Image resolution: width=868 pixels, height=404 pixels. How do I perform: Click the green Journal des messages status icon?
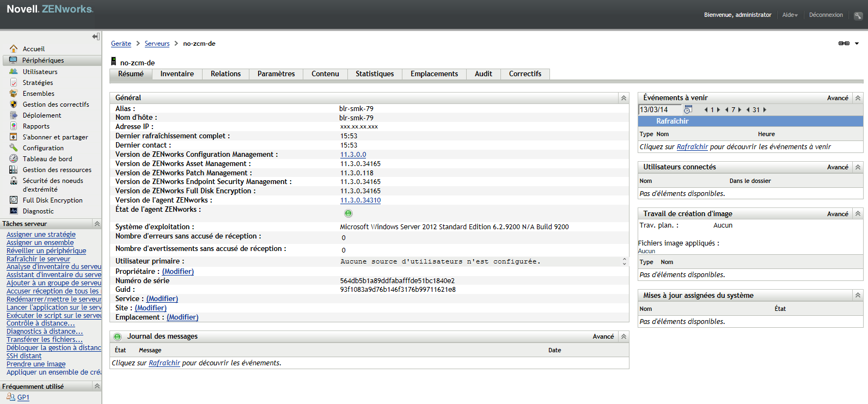[118, 336]
